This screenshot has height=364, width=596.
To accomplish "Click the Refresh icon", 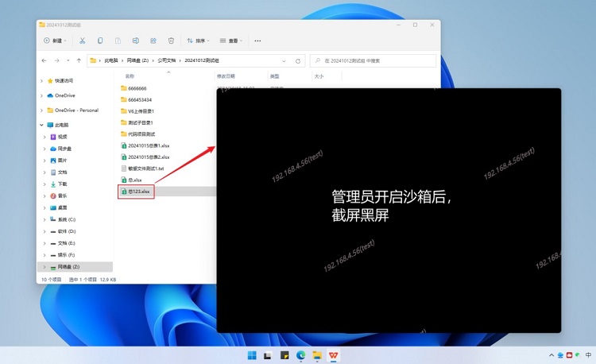I will [298, 61].
